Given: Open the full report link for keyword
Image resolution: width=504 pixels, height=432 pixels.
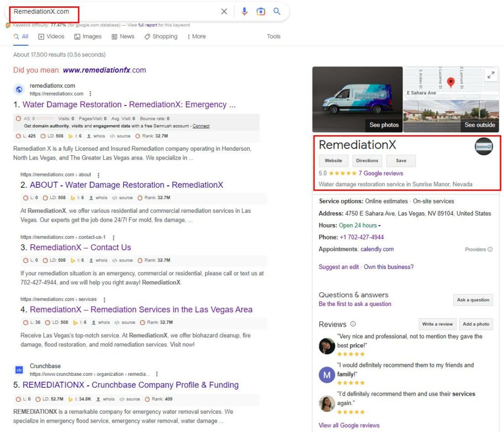Looking at the screenshot, I should [x=148, y=25].
